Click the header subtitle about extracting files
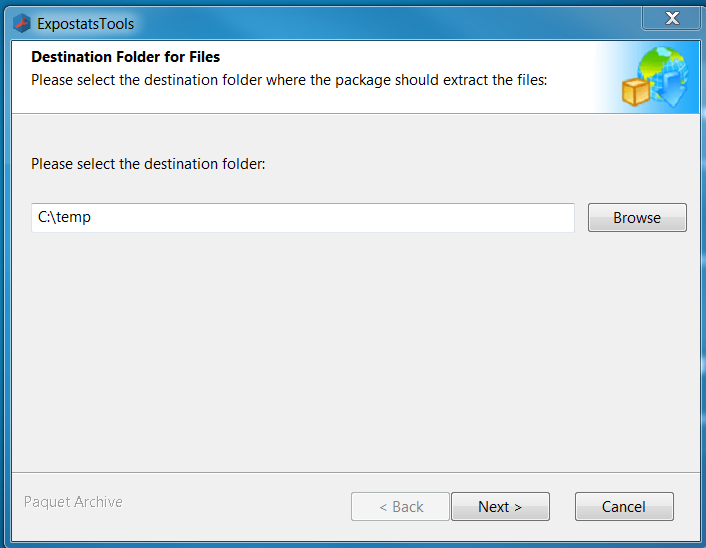 [289, 79]
